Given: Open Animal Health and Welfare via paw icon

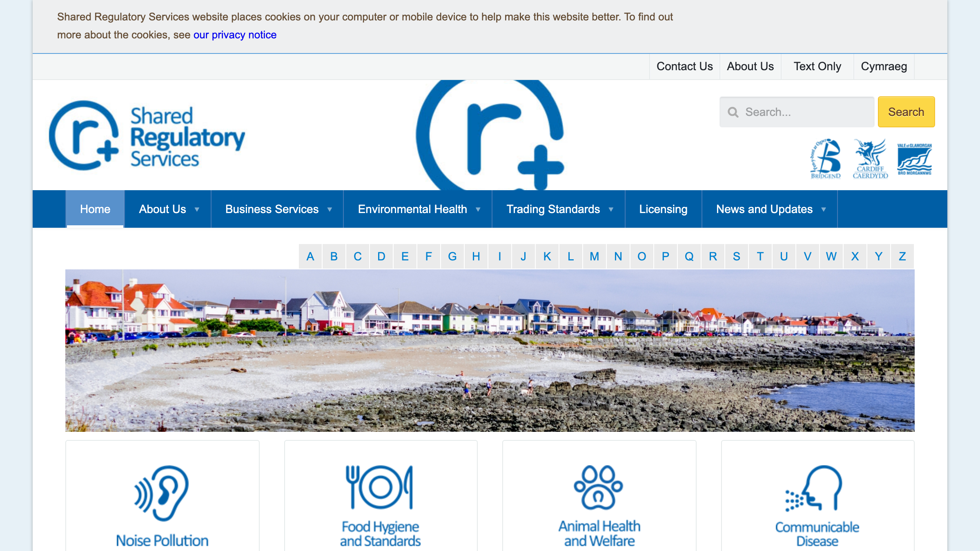Looking at the screenshot, I should 597,488.
